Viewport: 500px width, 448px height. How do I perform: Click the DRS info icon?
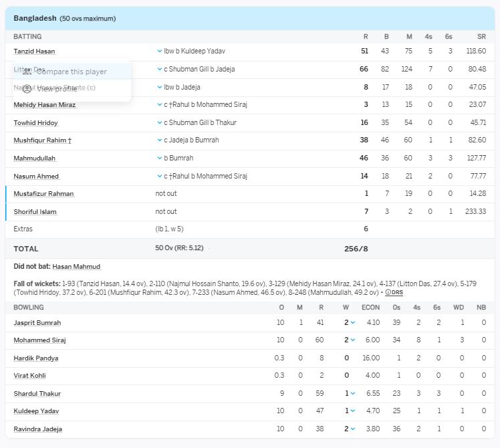click(388, 293)
